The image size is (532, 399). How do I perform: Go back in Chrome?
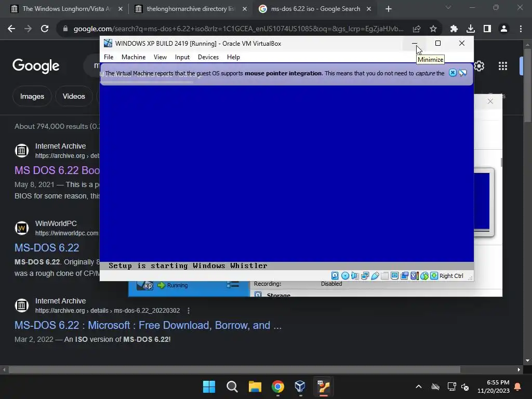click(x=11, y=29)
